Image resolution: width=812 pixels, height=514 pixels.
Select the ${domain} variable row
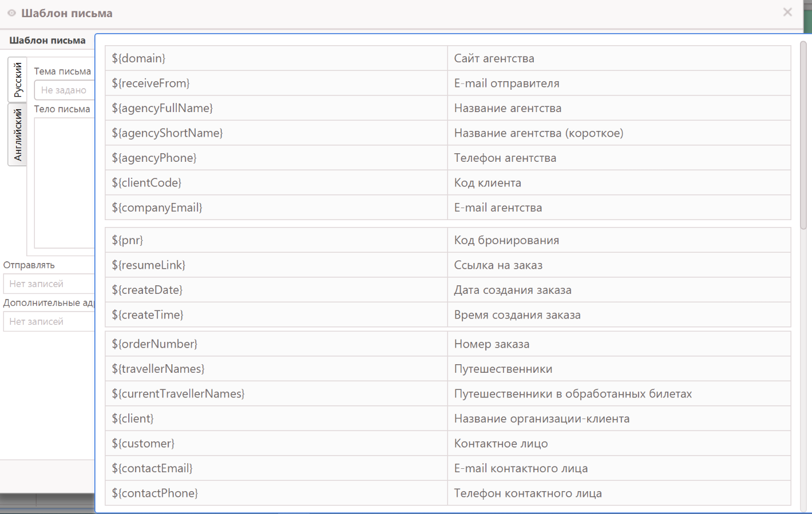click(138, 58)
